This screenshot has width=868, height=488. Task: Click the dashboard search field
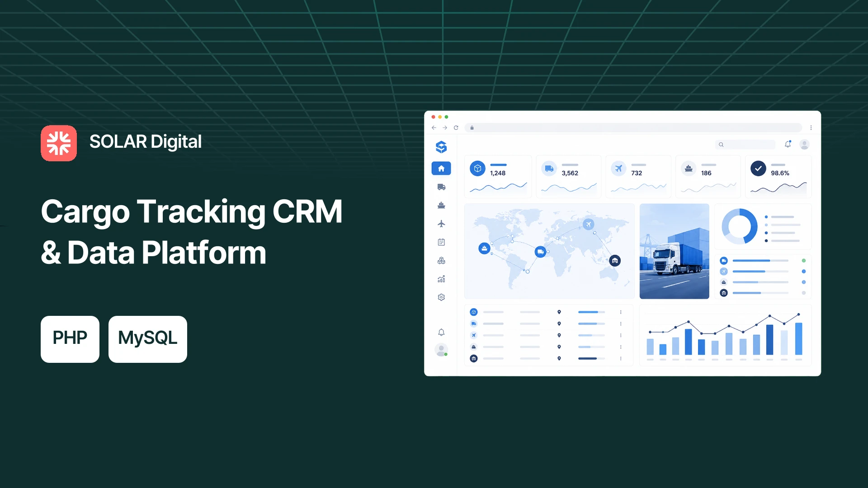click(745, 145)
